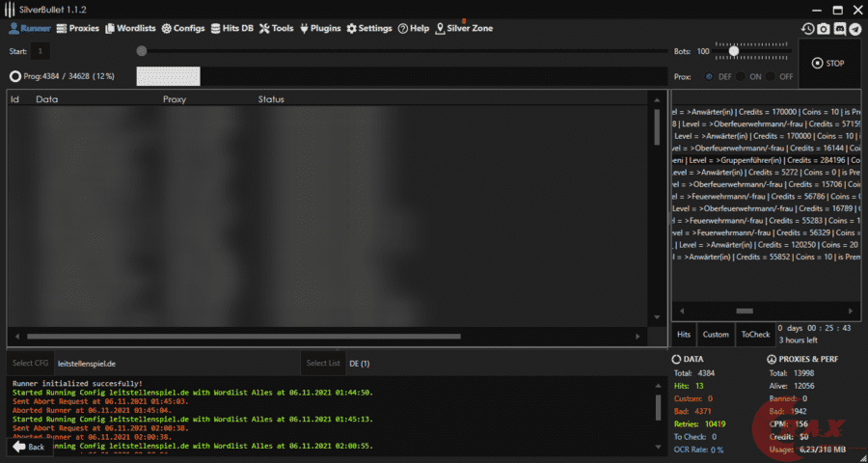
Task: Select the hit row with Credits = 55852
Action: pos(767,257)
